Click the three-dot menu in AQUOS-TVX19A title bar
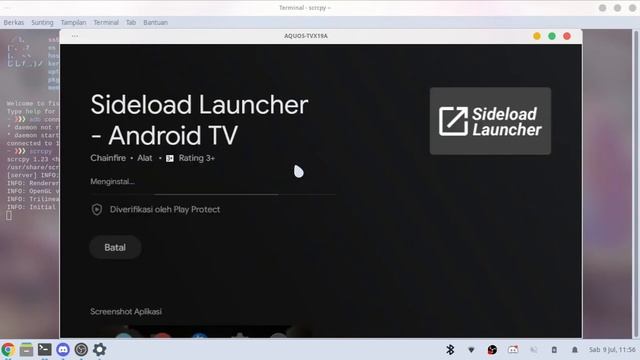640x360 pixels. pos(75,36)
